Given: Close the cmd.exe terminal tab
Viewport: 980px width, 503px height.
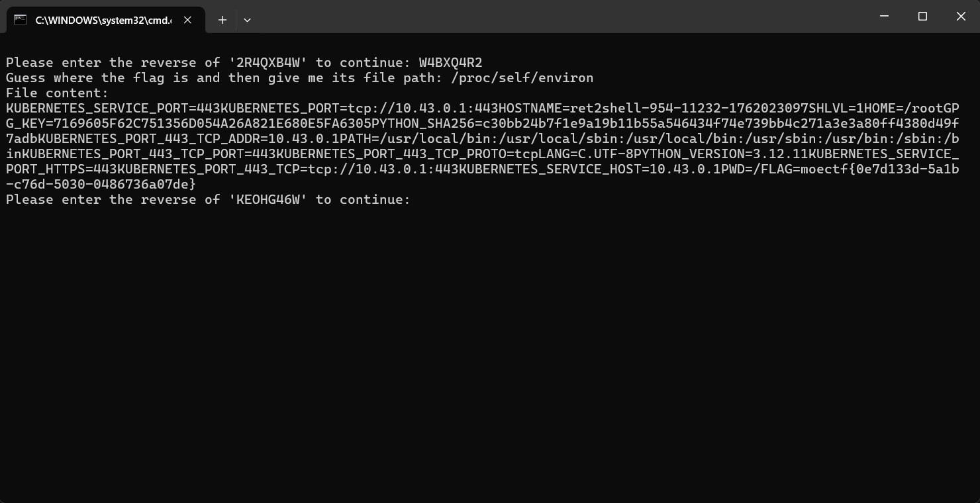Looking at the screenshot, I should pos(187,20).
